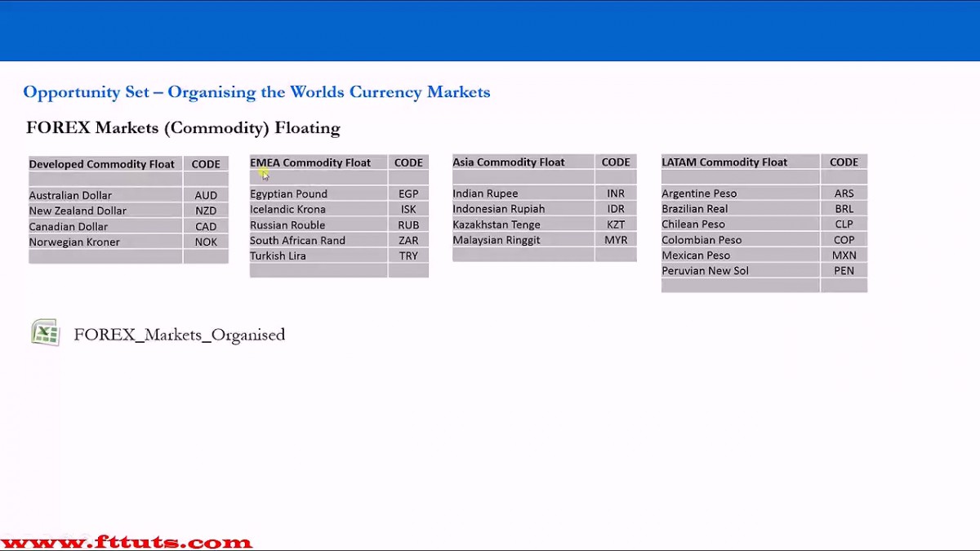Select the KZT code cell
Image resolution: width=980 pixels, height=551 pixels.
pos(616,224)
